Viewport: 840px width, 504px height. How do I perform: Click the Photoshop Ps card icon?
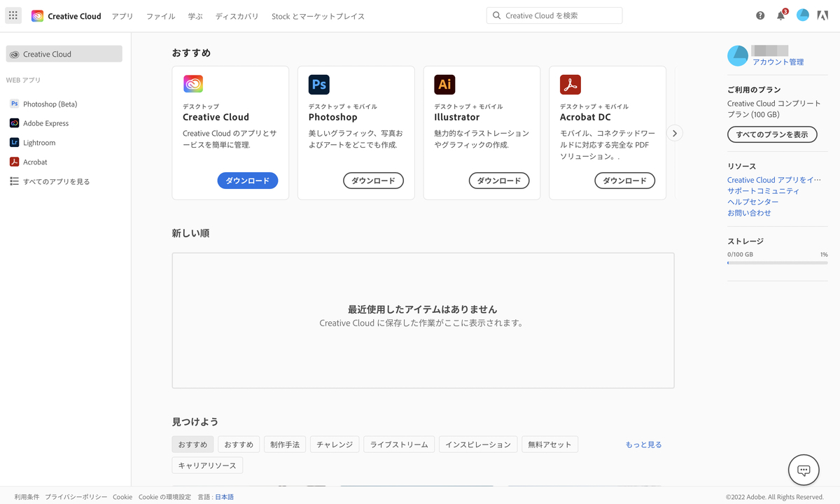pos(319,85)
